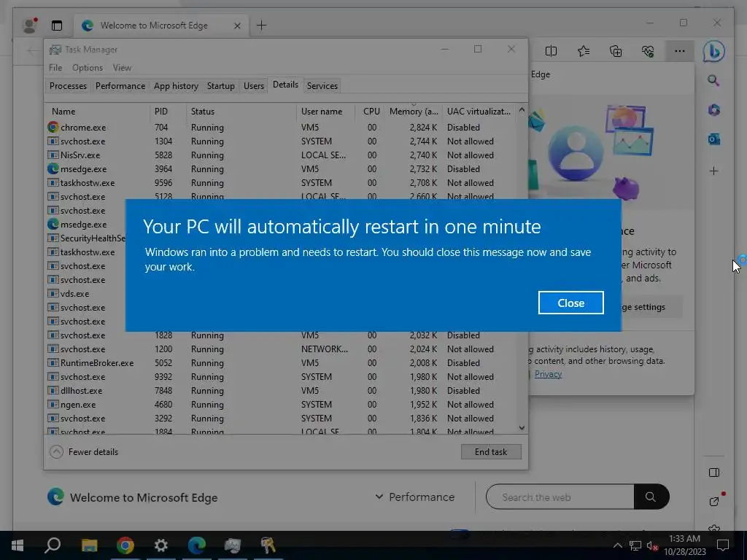Collapse Task Manager with Fewer details
The width and height of the screenshot is (747, 560).
pos(84,452)
